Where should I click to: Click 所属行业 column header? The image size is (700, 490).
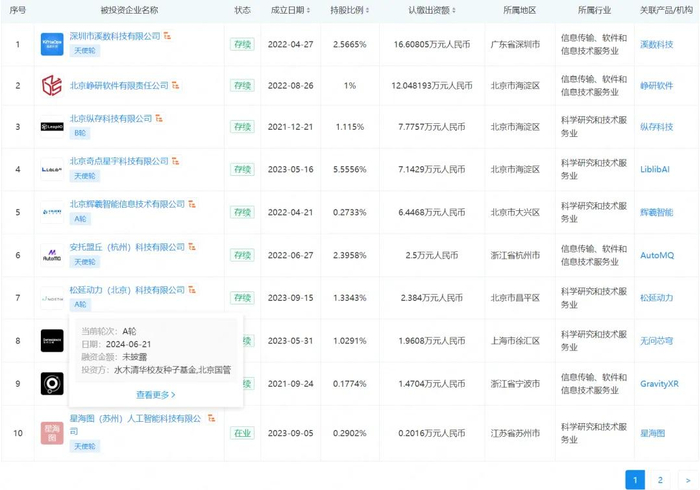coord(594,10)
